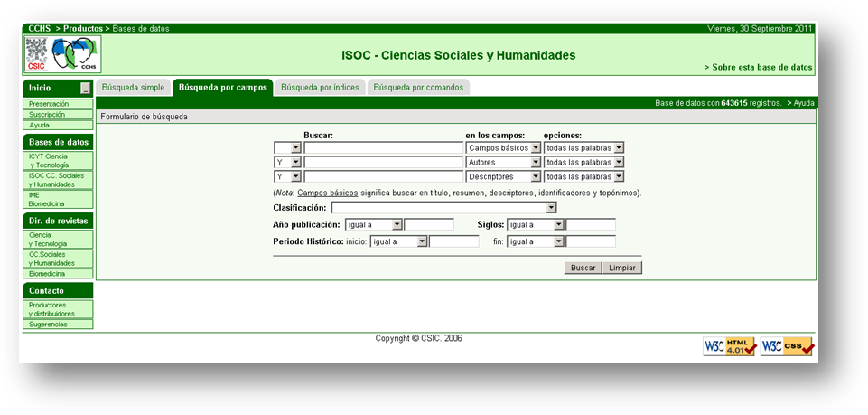Click the Periodo Histórico inicio value field

454,241
